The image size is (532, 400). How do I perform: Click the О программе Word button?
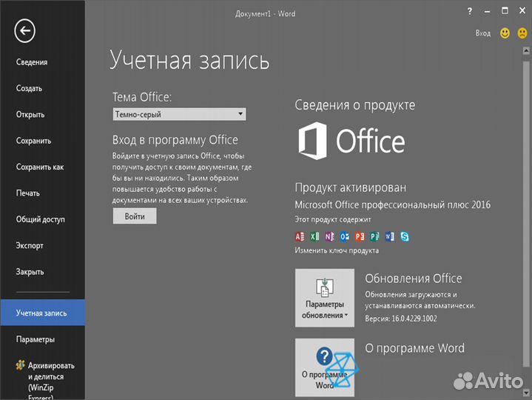click(x=325, y=367)
